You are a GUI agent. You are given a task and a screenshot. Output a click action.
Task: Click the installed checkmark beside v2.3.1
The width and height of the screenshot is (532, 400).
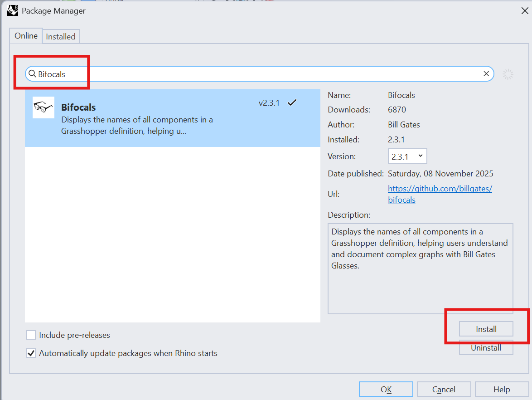[292, 102]
